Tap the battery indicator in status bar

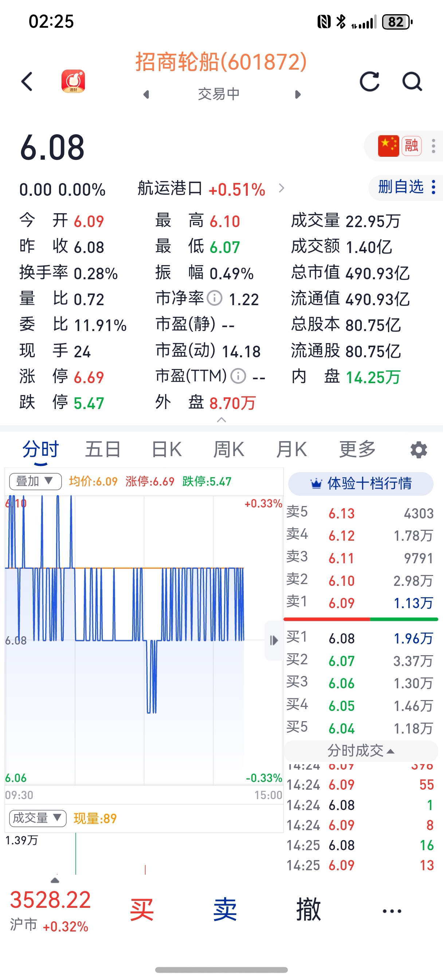(x=397, y=22)
